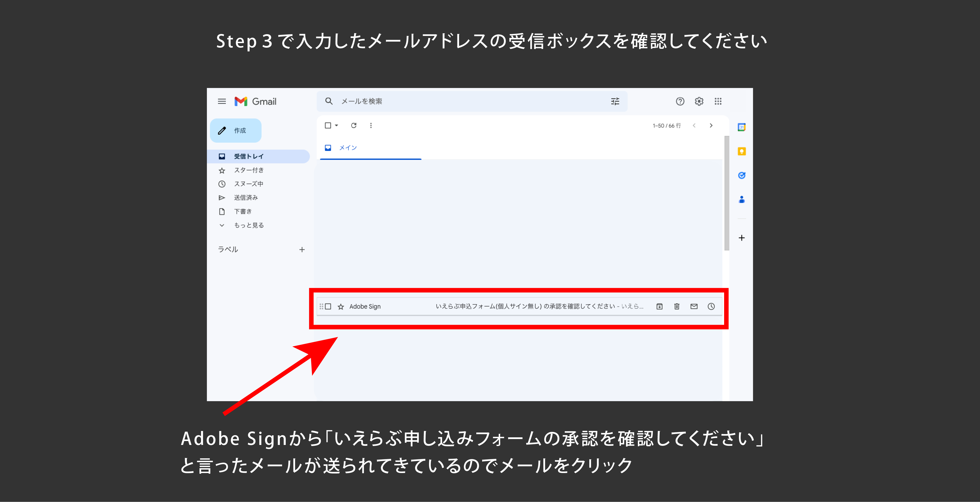The image size is (980, 502).
Task: Open the select-all dropdown arrow
Action: coord(337,126)
